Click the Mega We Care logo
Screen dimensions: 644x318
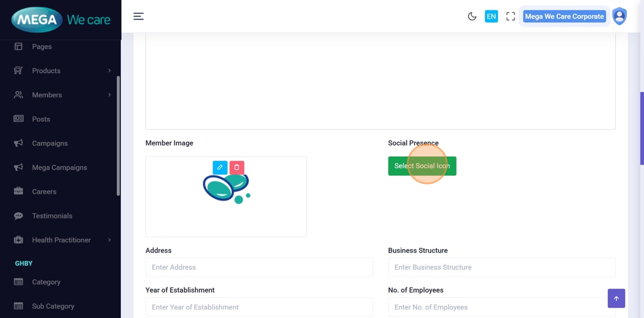point(60,20)
